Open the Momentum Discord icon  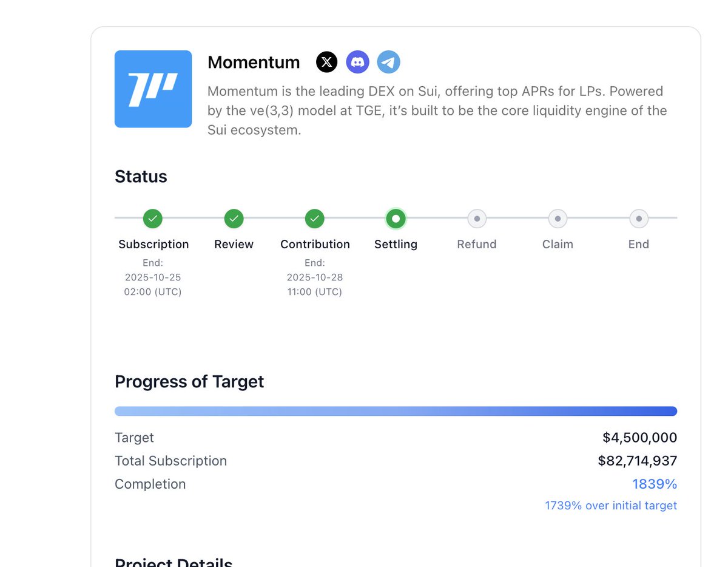358,62
